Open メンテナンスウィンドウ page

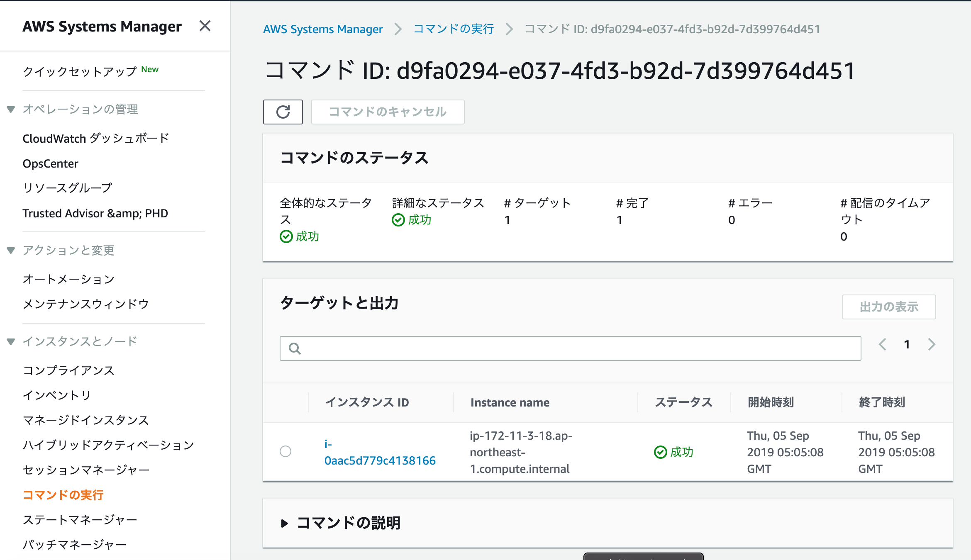[x=85, y=304]
